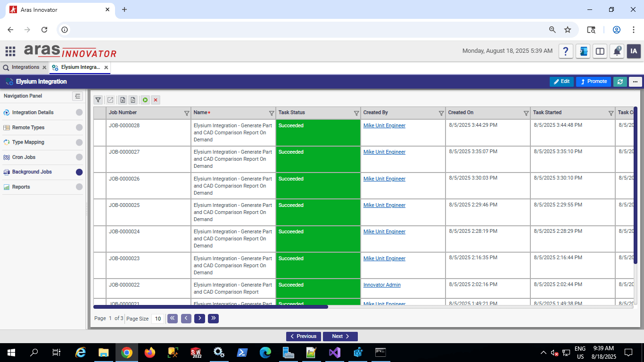Reload the browser page
Viewport: 644px width, 362px height.
[x=44, y=30]
